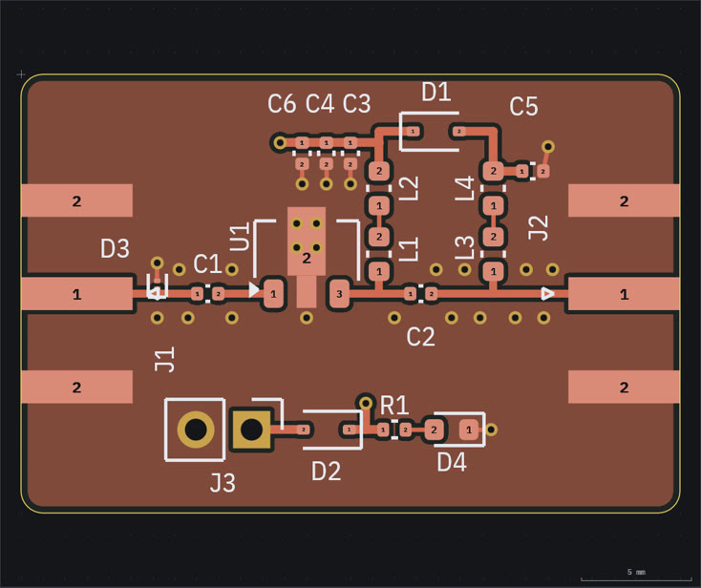Select the C1 reference label
The width and height of the screenshot is (701, 588).
point(207,264)
